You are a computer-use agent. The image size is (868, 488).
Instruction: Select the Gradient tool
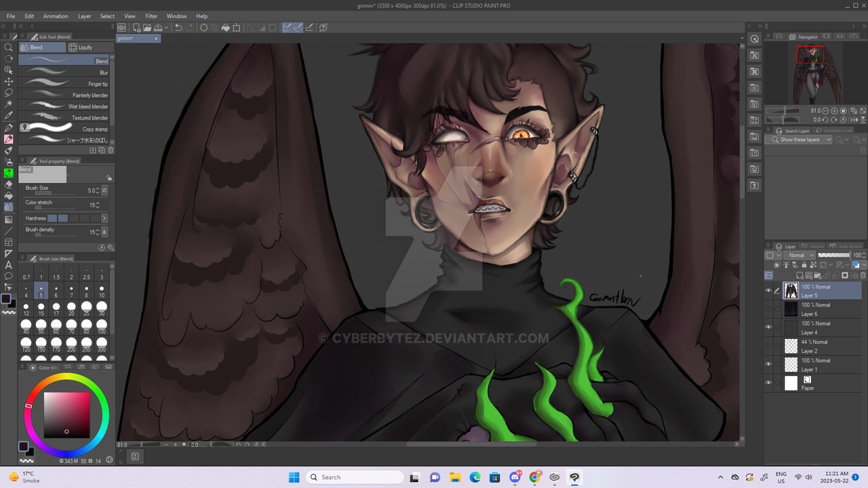coord(9,219)
